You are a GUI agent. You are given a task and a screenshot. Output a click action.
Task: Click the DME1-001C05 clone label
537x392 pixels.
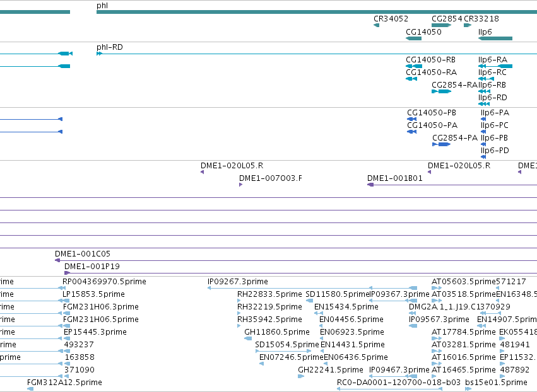[83, 254]
